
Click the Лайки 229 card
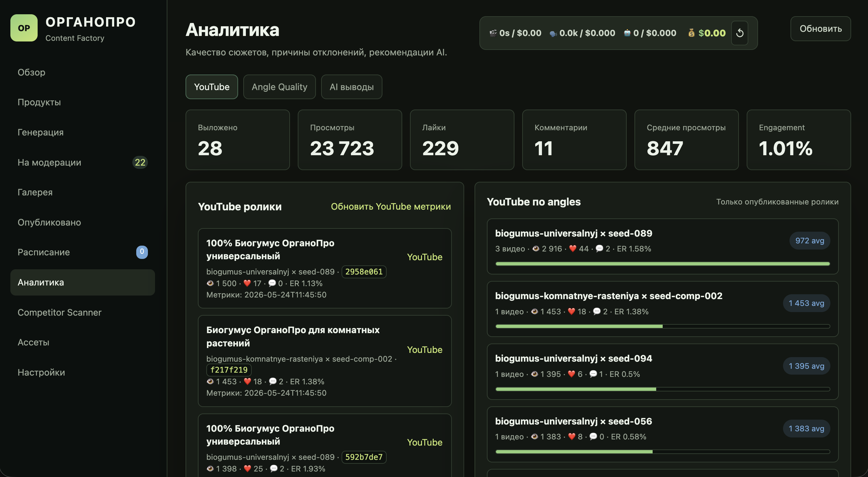point(462,140)
